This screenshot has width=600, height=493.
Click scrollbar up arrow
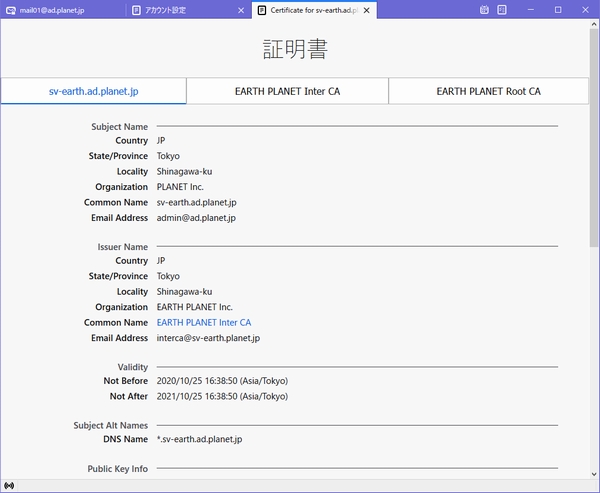(594, 24)
